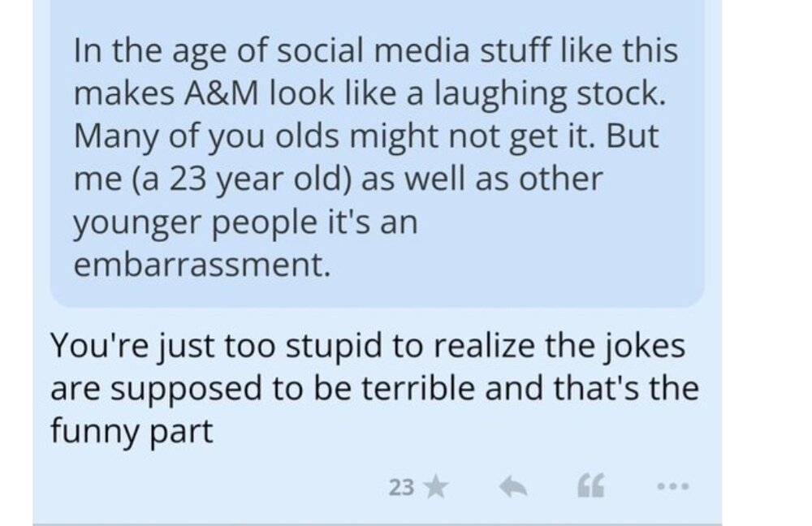Click the words "funny part" in the reply

[x=132, y=430]
